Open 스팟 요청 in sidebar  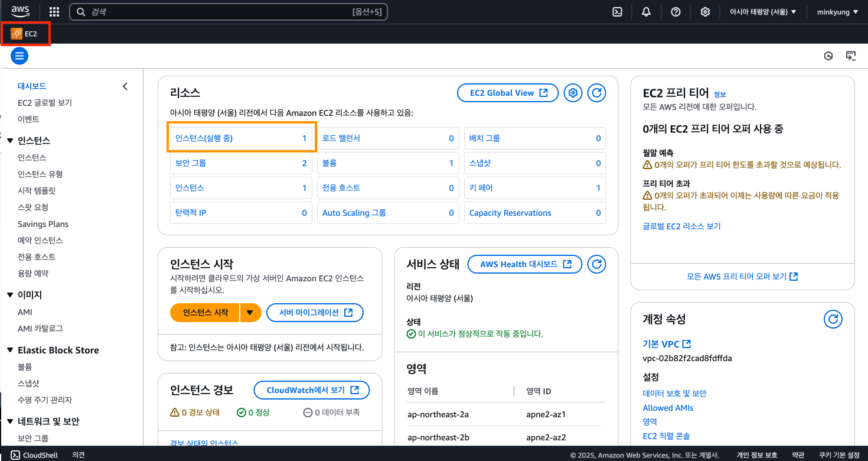pyautogui.click(x=33, y=207)
